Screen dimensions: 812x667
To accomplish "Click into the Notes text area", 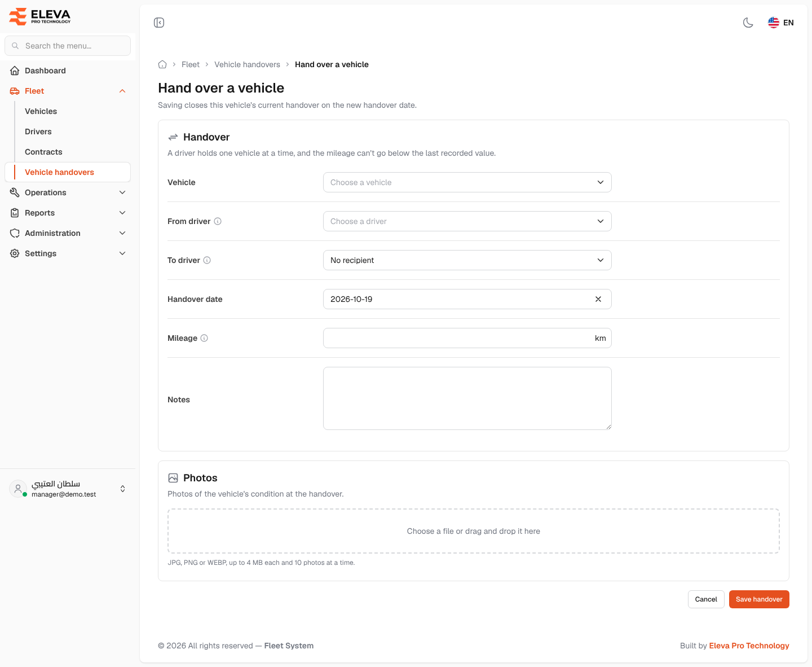I will (467, 398).
